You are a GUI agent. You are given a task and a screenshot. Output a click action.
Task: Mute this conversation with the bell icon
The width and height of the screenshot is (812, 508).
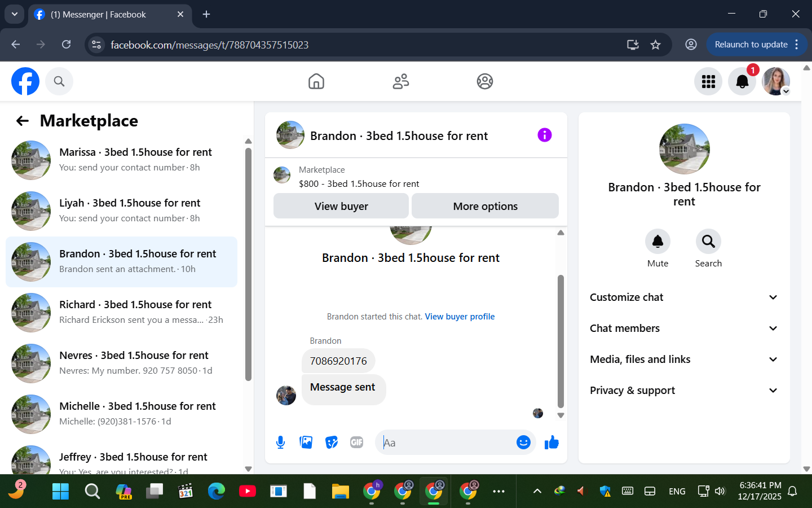tap(657, 242)
